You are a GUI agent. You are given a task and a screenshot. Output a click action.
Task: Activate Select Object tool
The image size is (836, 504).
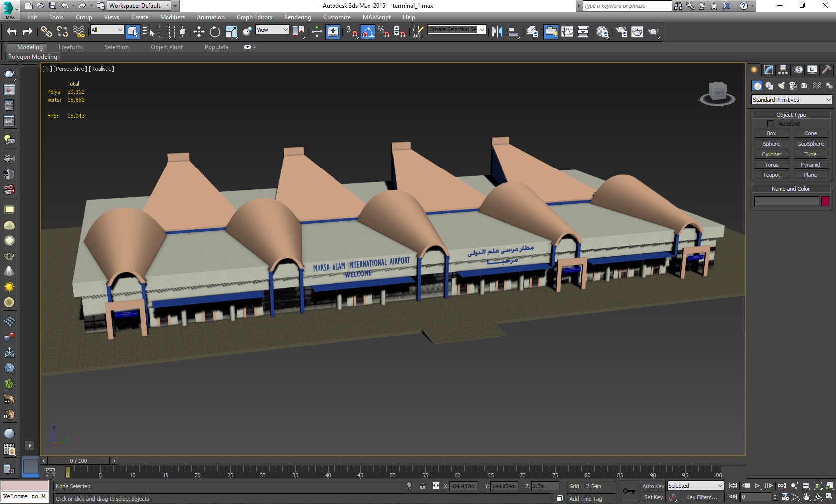(132, 31)
